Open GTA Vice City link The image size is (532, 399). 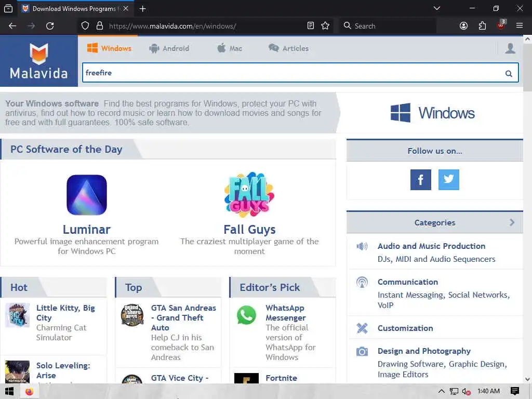tap(180, 378)
